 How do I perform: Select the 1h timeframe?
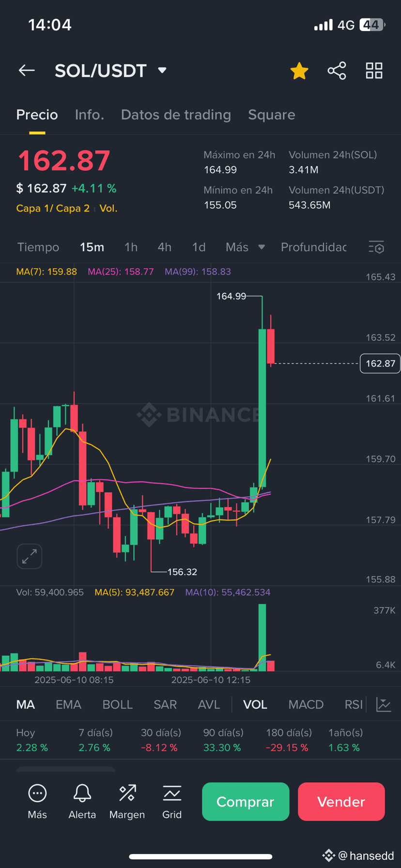click(x=131, y=247)
